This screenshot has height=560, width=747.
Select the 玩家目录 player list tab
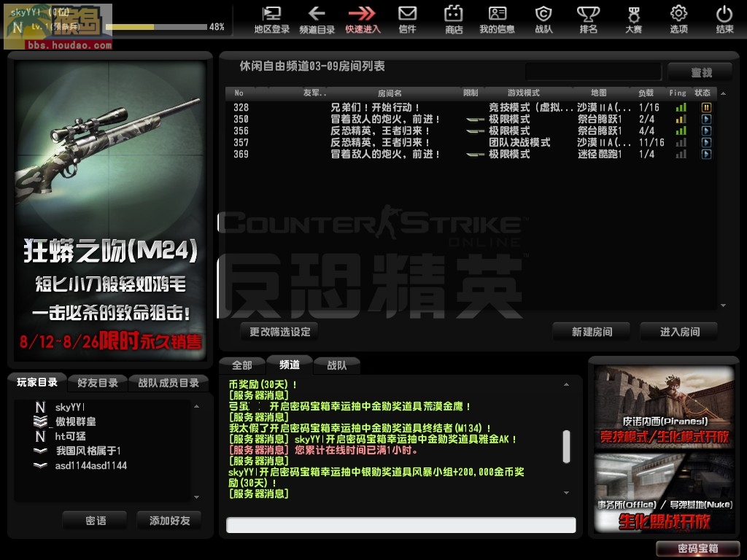click(x=36, y=382)
